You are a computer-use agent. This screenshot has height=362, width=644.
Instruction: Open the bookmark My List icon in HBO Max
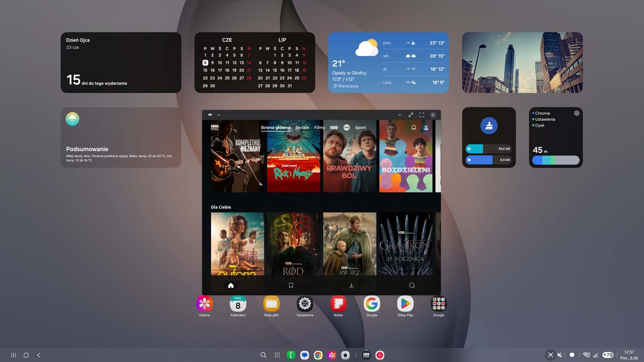[291, 285]
